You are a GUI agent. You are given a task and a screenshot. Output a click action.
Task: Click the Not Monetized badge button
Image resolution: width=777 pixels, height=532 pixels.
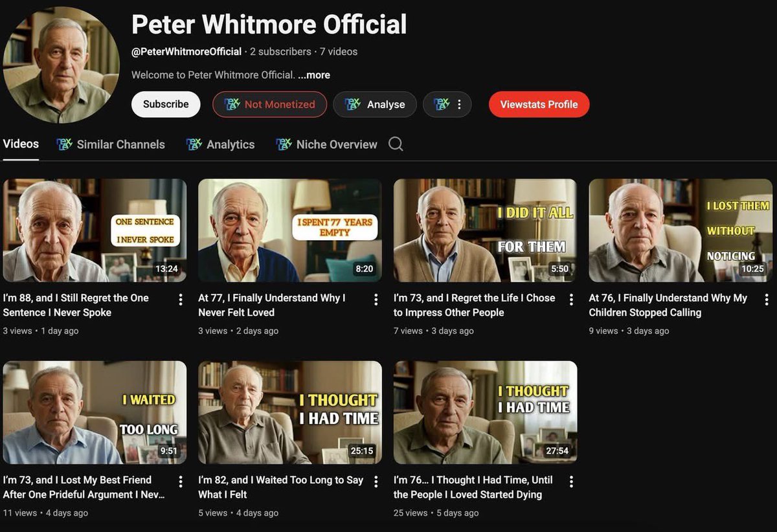(x=269, y=104)
